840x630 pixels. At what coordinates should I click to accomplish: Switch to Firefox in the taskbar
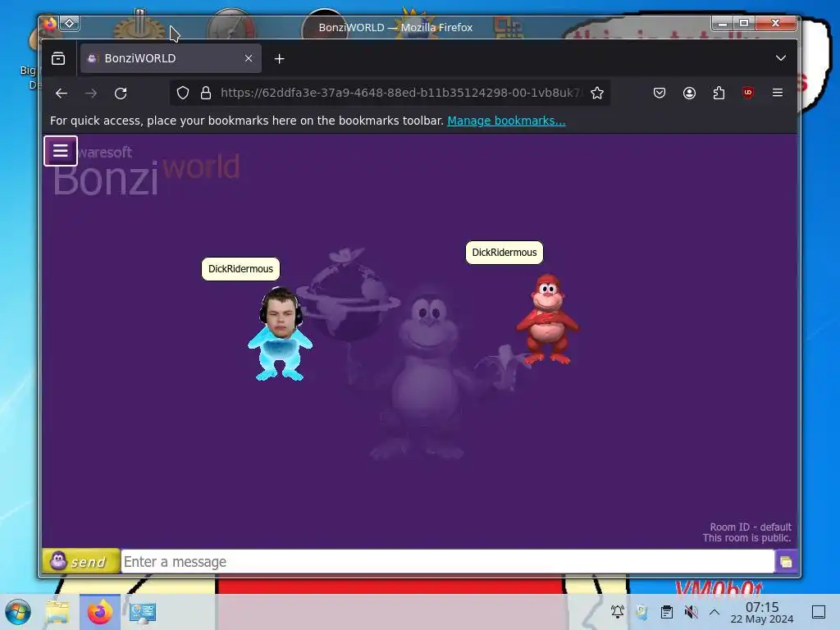(x=100, y=612)
